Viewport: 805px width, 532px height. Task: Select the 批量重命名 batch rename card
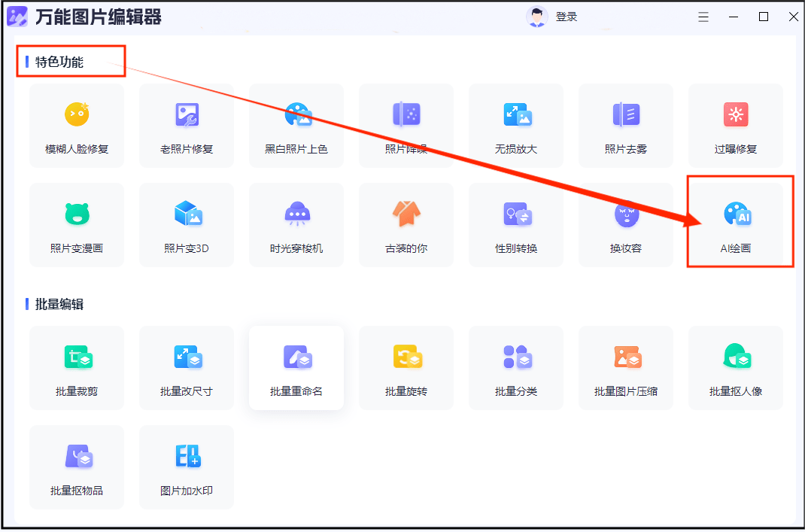click(296, 367)
